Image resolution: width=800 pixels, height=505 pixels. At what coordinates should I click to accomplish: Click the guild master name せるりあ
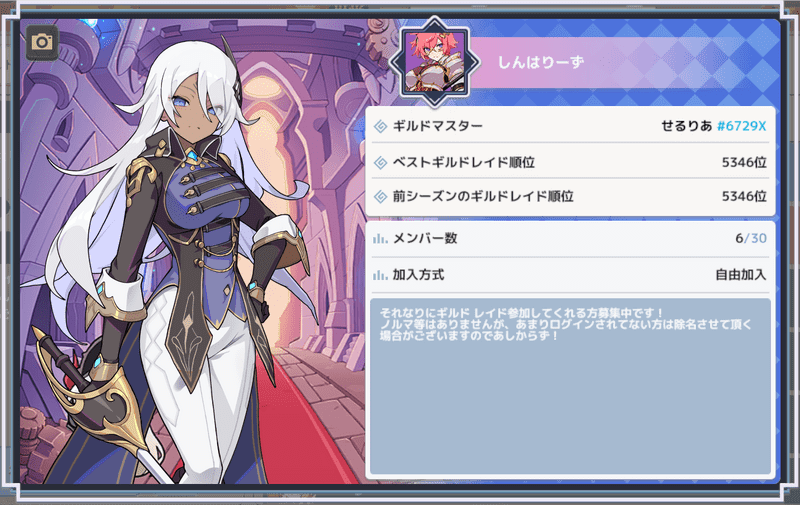point(687,126)
